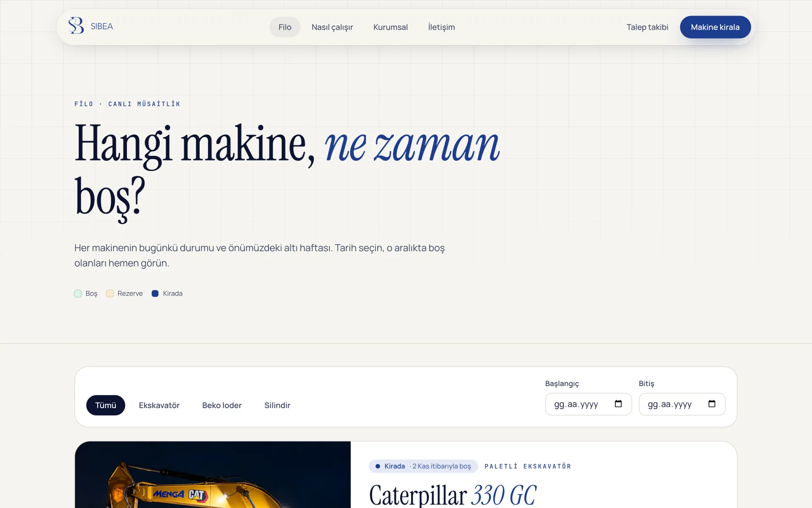Click the Makine kirala button
The width and height of the screenshot is (812, 508).
(x=715, y=27)
